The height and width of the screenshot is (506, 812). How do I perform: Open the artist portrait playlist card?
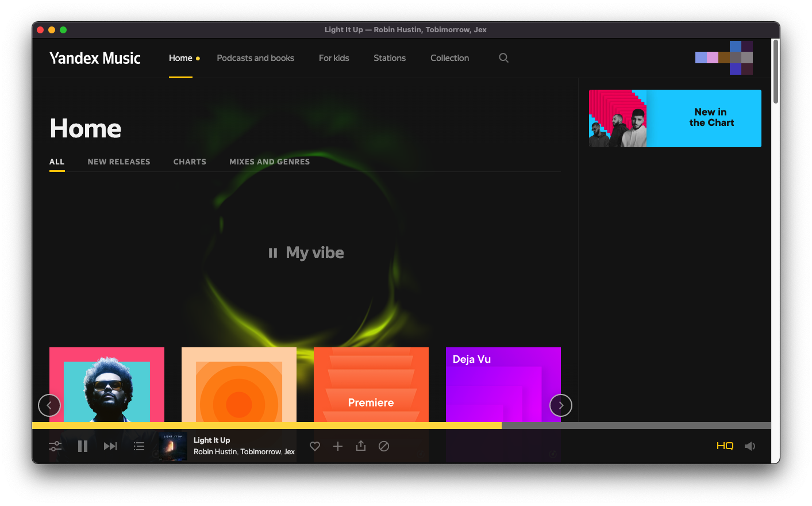coord(107,385)
